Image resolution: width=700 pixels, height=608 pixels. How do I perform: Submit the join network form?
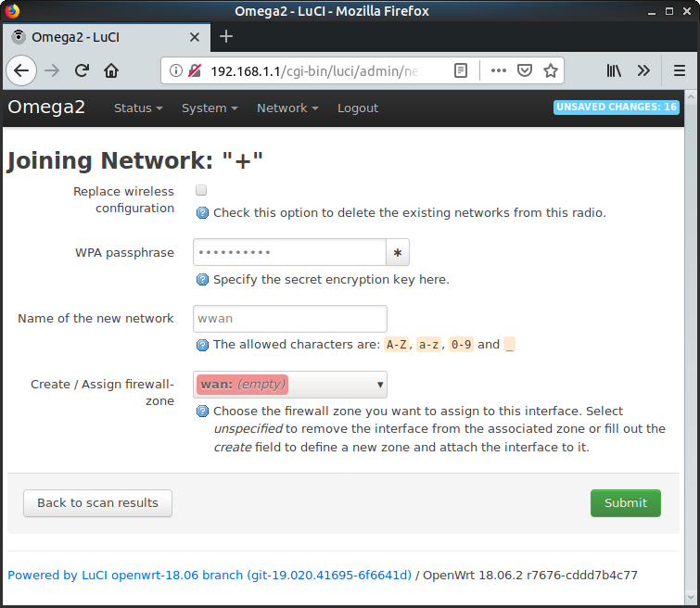(626, 503)
